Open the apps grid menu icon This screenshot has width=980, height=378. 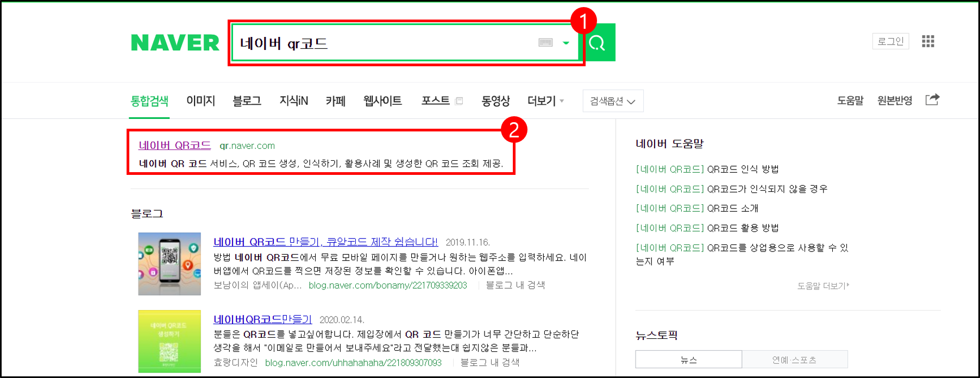click(x=928, y=41)
